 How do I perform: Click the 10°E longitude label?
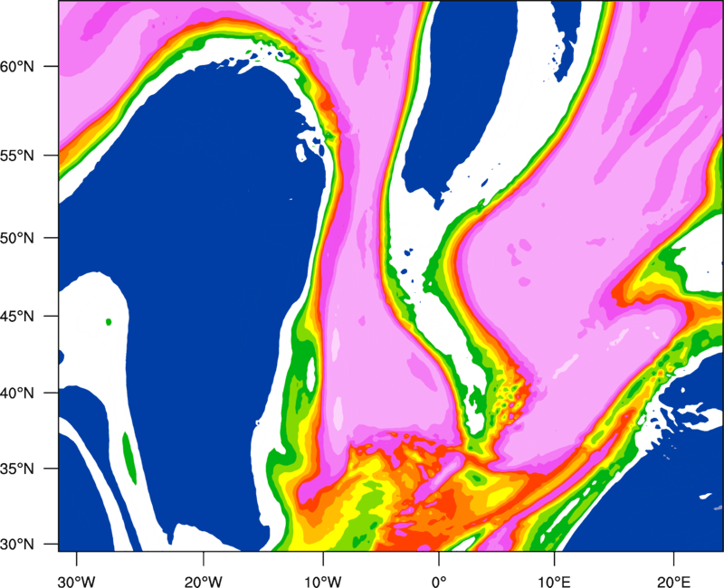554,582
